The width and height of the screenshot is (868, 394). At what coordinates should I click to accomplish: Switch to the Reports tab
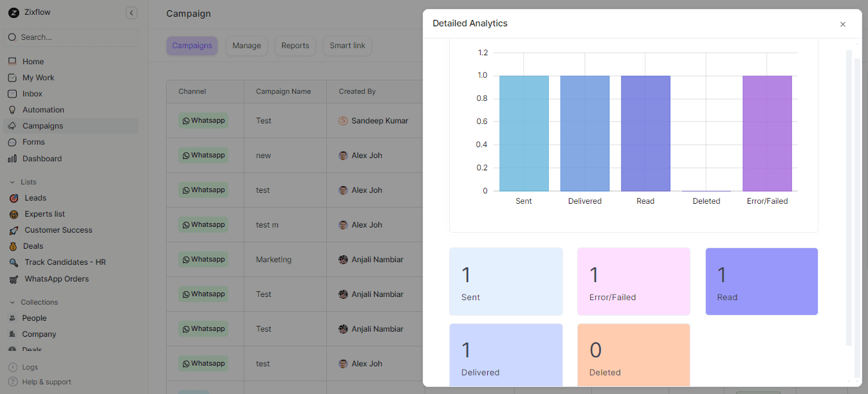tap(295, 46)
